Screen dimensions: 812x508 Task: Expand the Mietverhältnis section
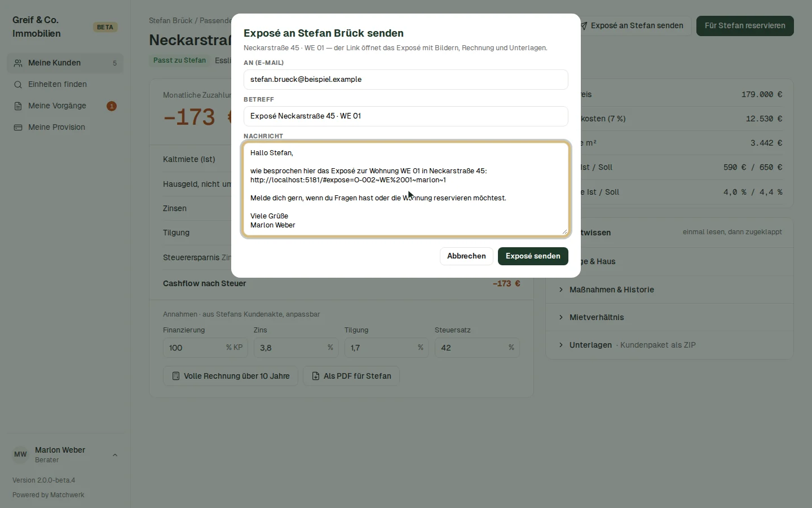pos(669,317)
